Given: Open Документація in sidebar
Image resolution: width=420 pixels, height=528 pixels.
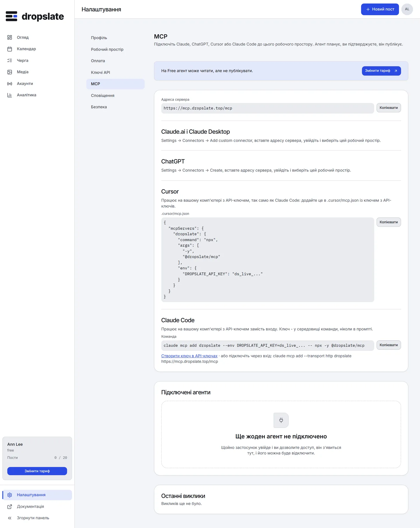Looking at the screenshot, I should [x=37, y=507].
